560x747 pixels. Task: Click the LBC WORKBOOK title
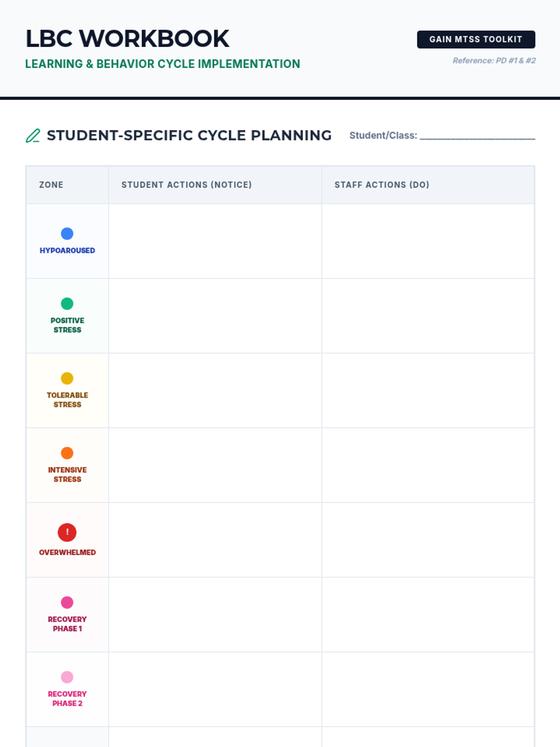127,39
